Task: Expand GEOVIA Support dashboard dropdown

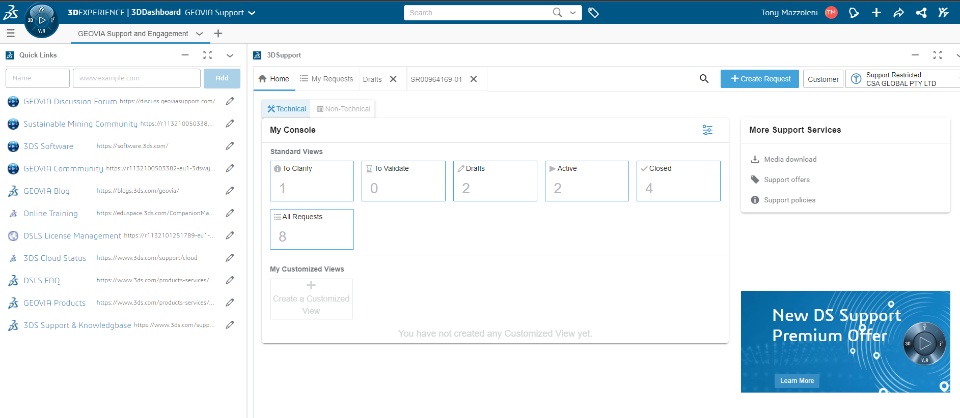Action: coord(252,12)
